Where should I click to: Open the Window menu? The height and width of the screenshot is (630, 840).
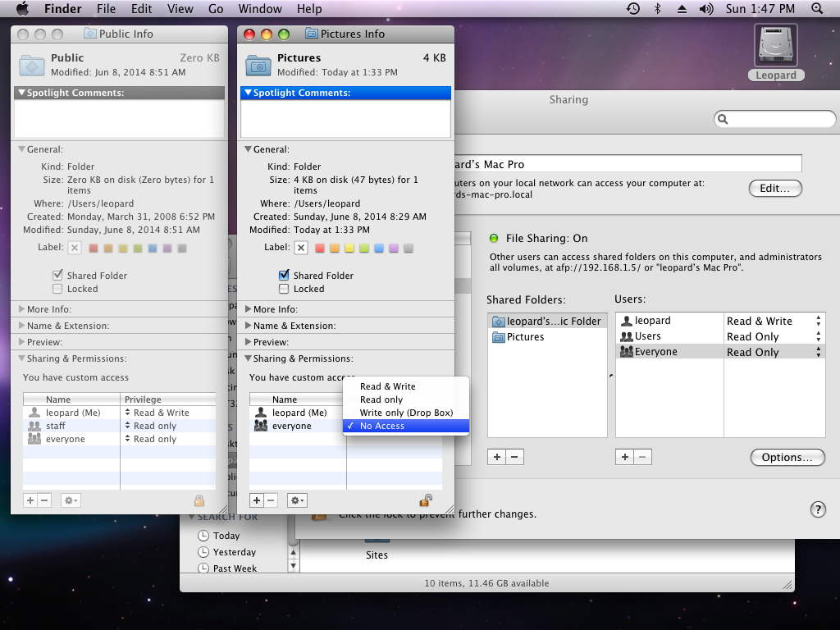[x=260, y=8]
